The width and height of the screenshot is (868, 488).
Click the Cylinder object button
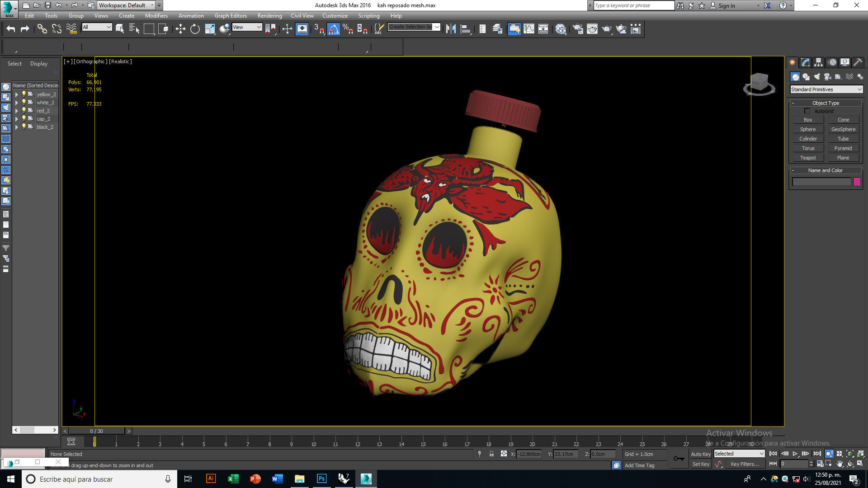(808, 139)
